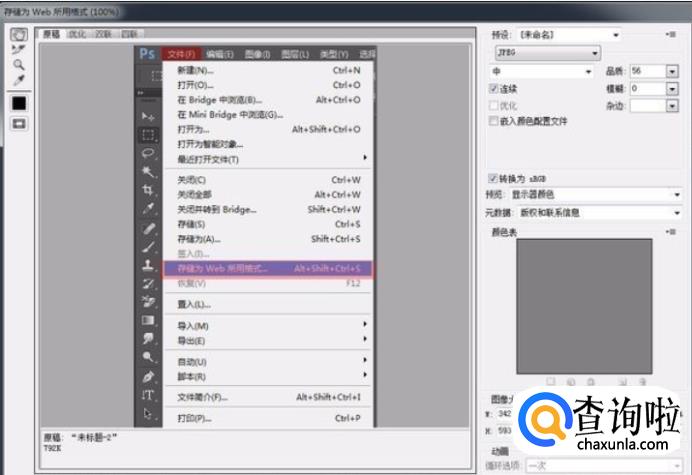Screen dimensions: 692x475
Task: Click inside the gray 颜色表 color table area
Action: (x=584, y=306)
